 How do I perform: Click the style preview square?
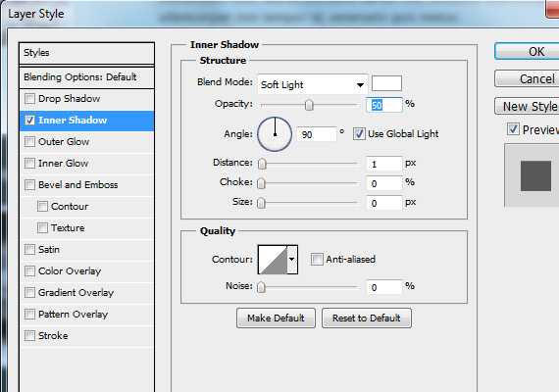[x=535, y=175]
